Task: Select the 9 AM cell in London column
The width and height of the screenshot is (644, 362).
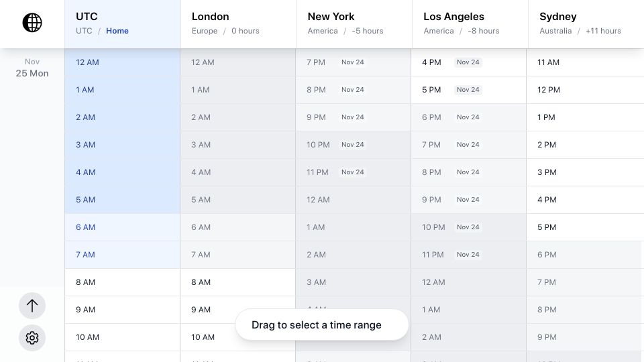Action: (237, 310)
